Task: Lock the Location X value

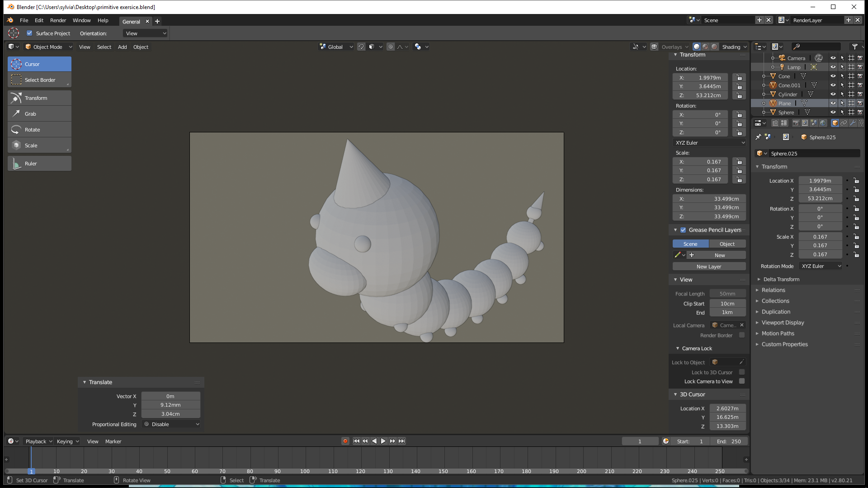Action: pyautogui.click(x=739, y=78)
